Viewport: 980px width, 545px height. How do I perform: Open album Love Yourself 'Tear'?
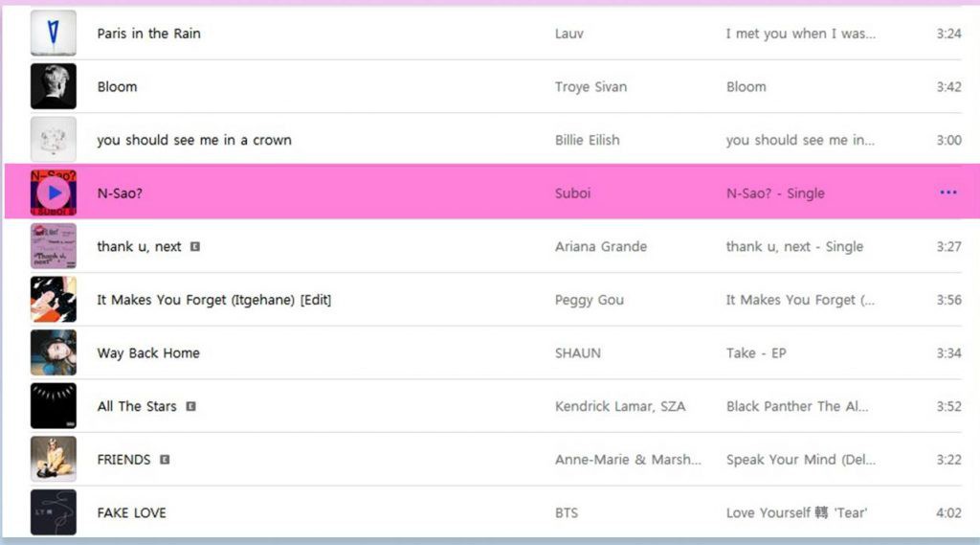pyautogui.click(x=796, y=512)
